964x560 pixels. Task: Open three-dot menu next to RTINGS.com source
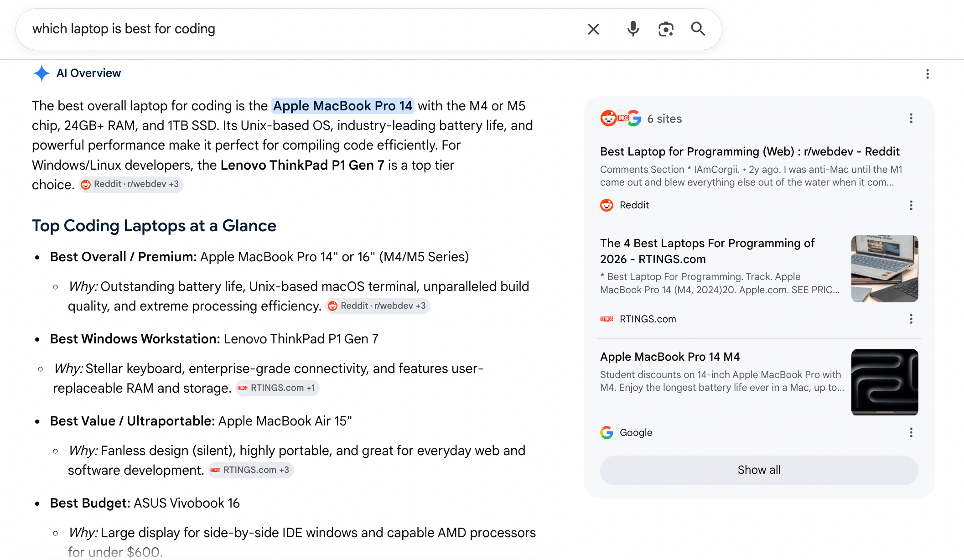click(x=911, y=319)
